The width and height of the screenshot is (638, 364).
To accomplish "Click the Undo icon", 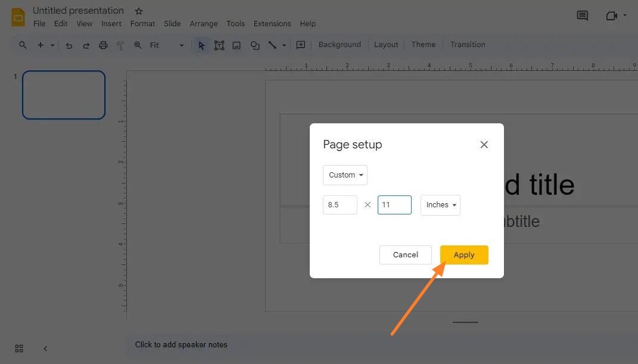I will tap(70, 45).
